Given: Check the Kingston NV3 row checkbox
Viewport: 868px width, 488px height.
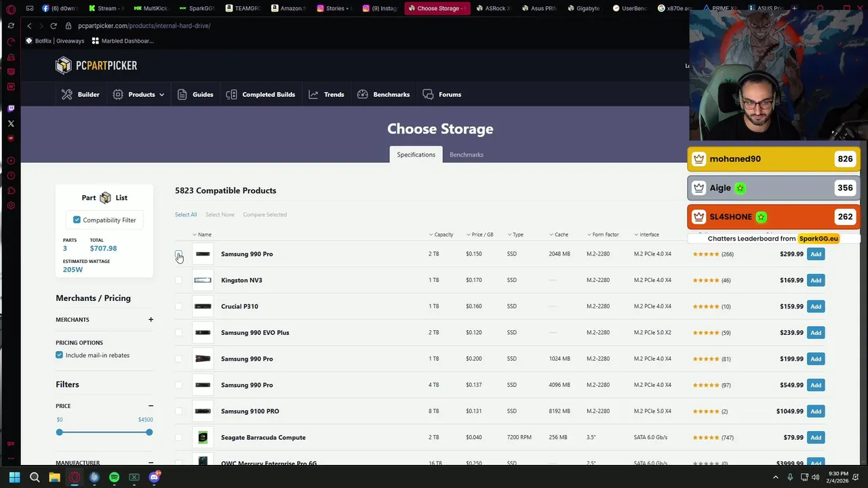Looking at the screenshot, I should coord(178,280).
